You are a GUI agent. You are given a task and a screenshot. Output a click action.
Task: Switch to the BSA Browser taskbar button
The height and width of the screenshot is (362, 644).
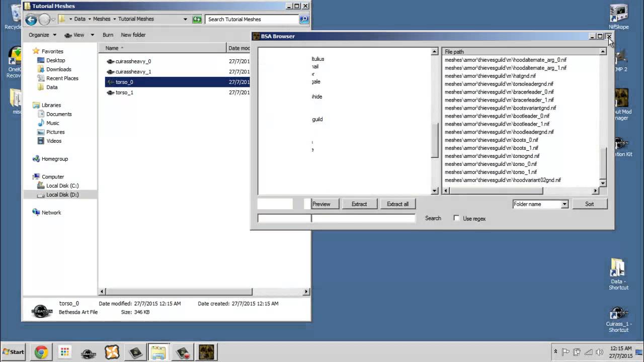206,352
